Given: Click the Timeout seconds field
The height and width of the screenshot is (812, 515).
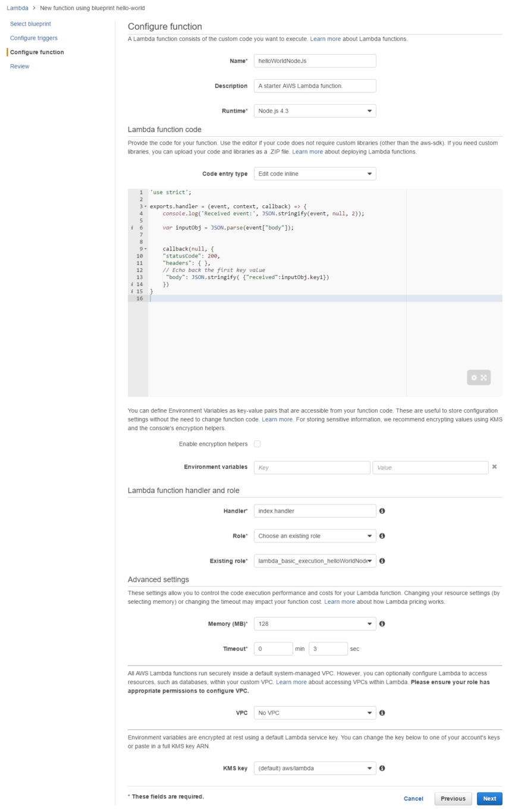Looking at the screenshot, I should point(328,648).
